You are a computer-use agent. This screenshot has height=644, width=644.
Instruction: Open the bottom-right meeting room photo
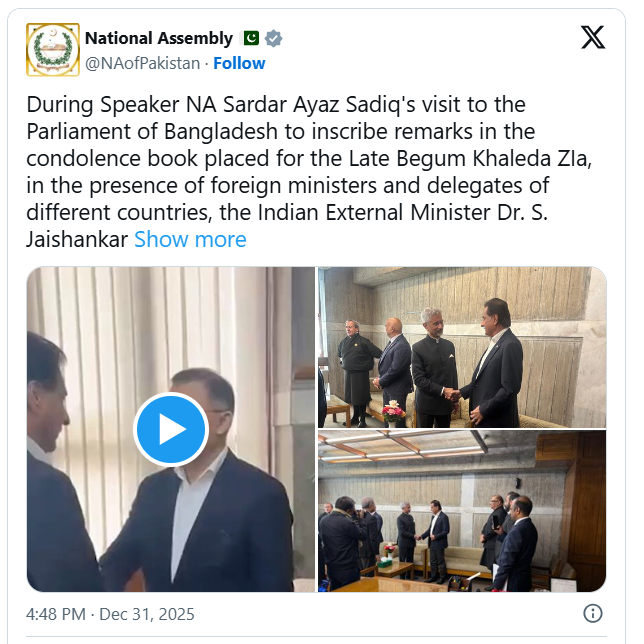[462, 511]
